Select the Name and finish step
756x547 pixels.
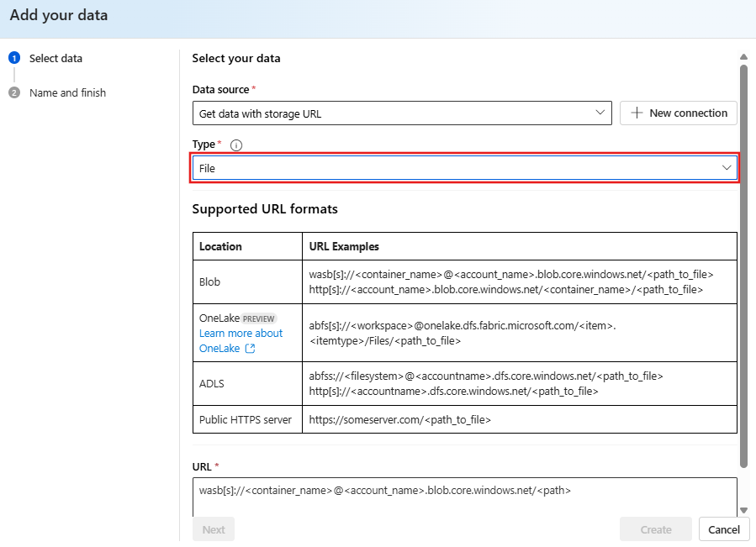tap(67, 92)
